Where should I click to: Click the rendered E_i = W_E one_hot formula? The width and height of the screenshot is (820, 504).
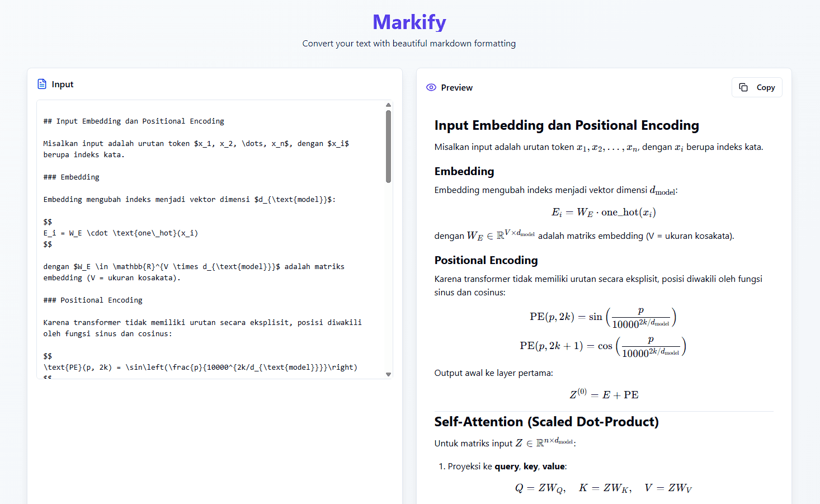click(604, 213)
